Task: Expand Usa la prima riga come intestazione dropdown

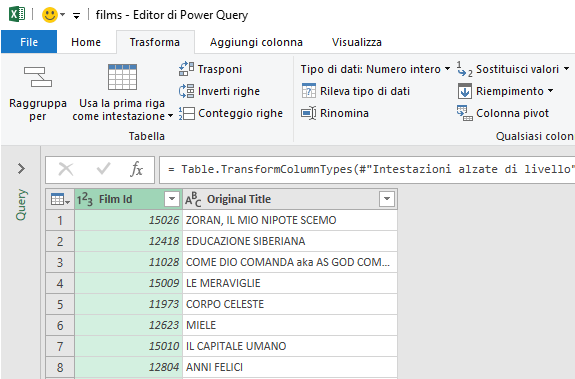Action: 171,116
